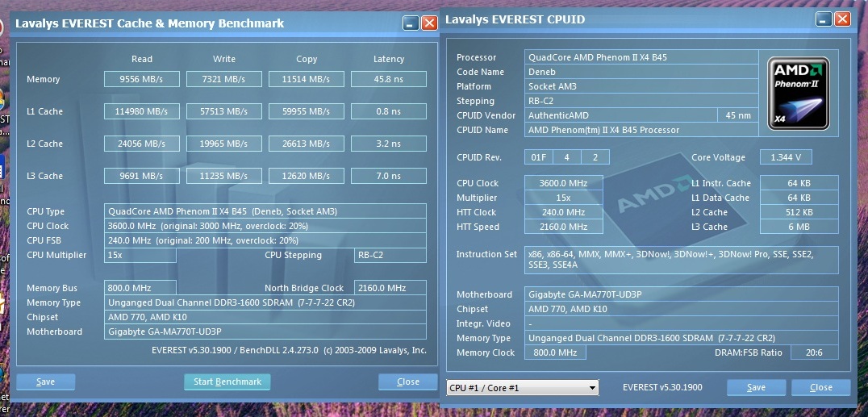Save the Cache & Memory Benchmark results
Screen dimensions: 868x417
click(45, 382)
